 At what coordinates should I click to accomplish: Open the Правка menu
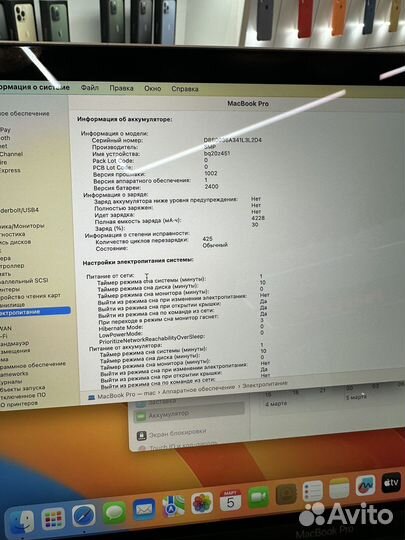(x=121, y=88)
